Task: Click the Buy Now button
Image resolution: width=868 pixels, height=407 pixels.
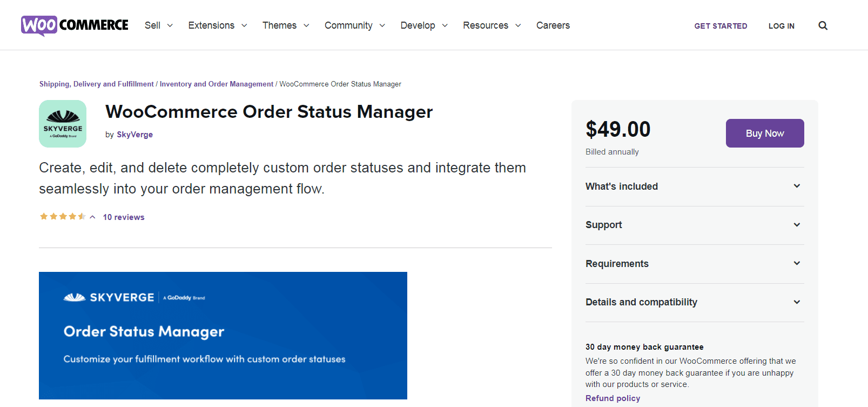Action: (765, 133)
